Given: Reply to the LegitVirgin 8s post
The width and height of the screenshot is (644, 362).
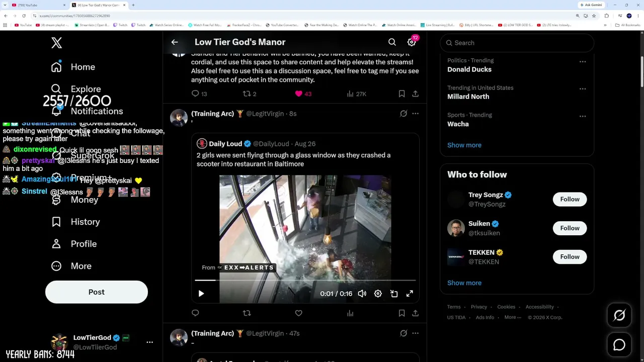Looking at the screenshot, I should pyautogui.click(x=195, y=313).
